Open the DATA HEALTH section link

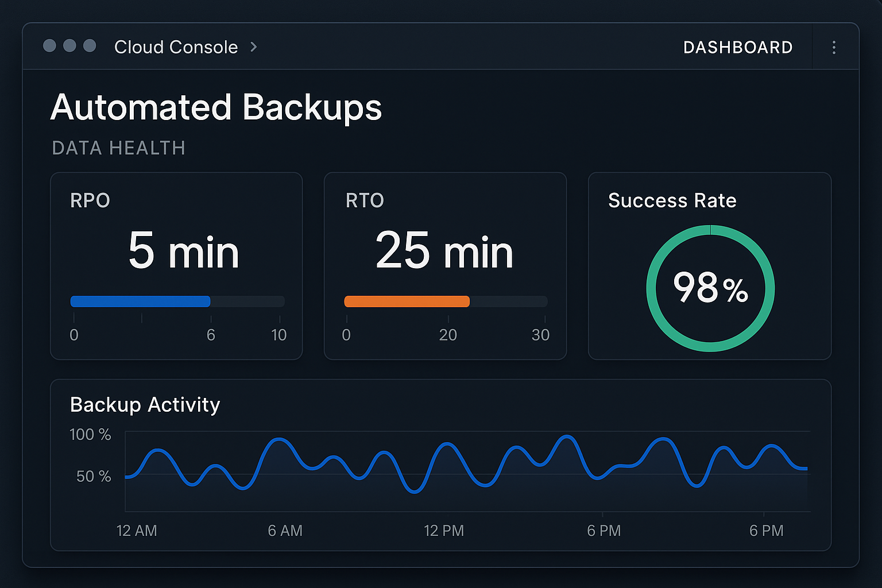click(x=118, y=148)
